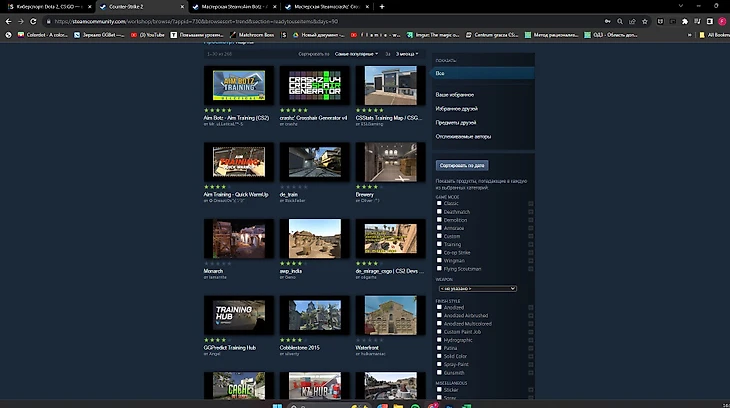This screenshot has width=730, height=408.
Task: Check the Wingman game mode filter
Action: [x=439, y=261]
